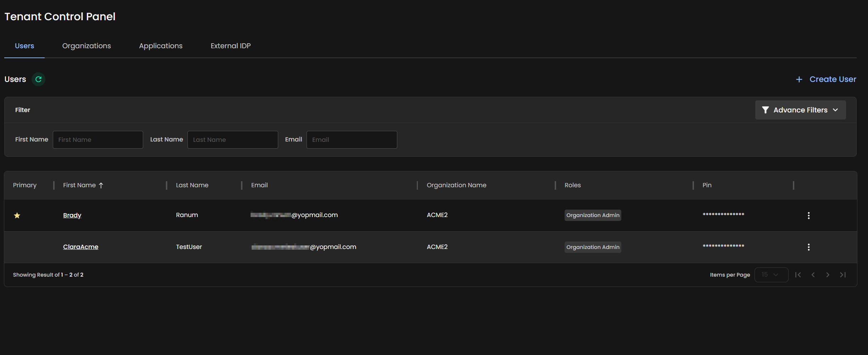Switch to the Applications tab

pyautogui.click(x=161, y=46)
